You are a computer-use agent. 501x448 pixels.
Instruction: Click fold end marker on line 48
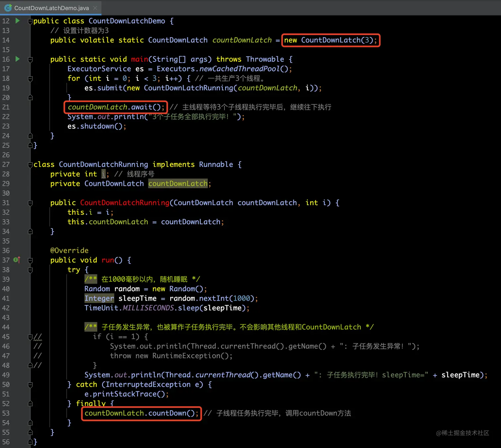(x=30, y=365)
